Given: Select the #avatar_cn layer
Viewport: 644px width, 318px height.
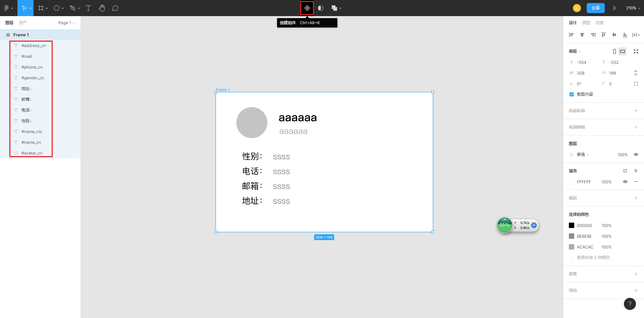Looking at the screenshot, I should pyautogui.click(x=32, y=153).
